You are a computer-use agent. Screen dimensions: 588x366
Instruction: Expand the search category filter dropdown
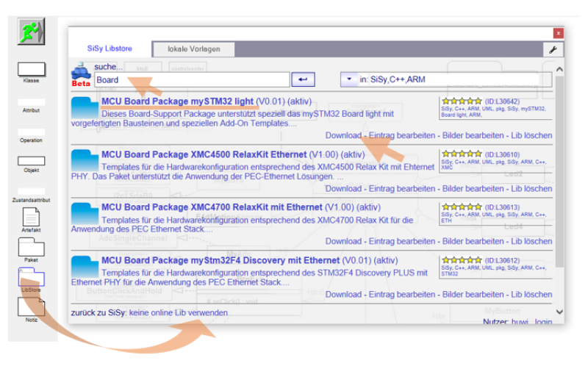pyautogui.click(x=348, y=79)
